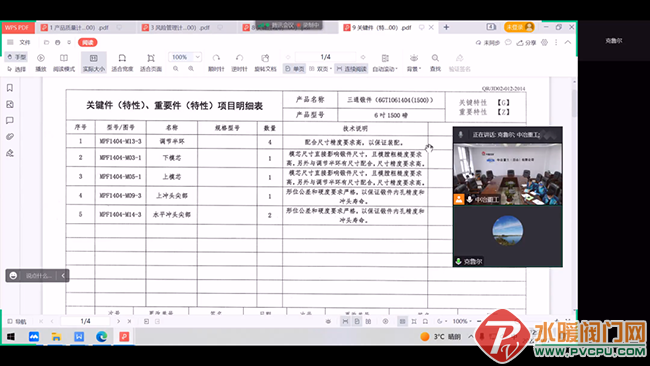Select the 播放 play icon in toolbar
Image resolution: width=650 pixels, height=366 pixels.
41,62
